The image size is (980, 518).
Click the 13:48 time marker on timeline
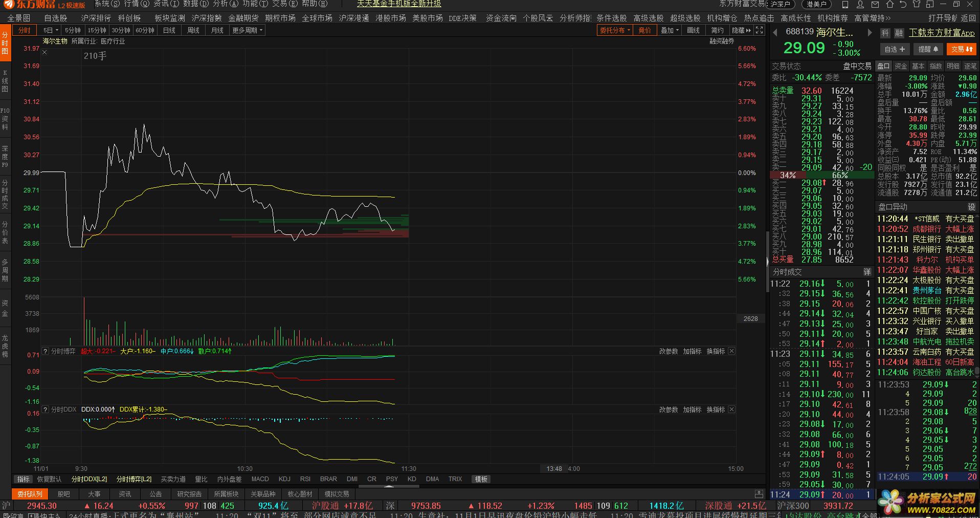coord(554,468)
